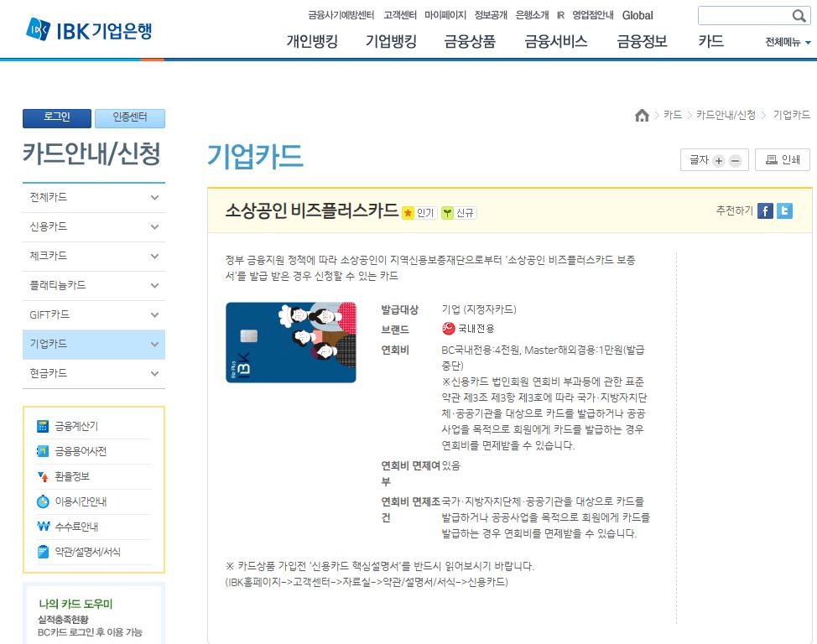Open 환율정보 exchange rate icon link
This screenshot has width=817, height=644.
[x=44, y=476]
